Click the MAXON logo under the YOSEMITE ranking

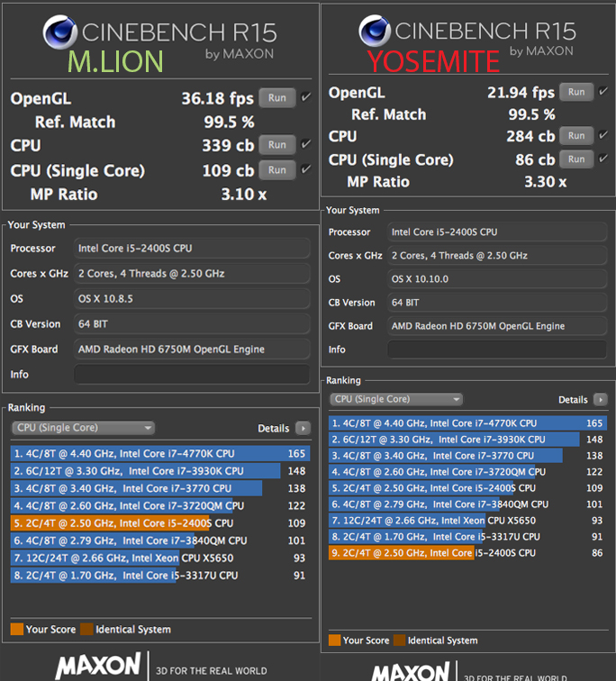pos(410,671)
